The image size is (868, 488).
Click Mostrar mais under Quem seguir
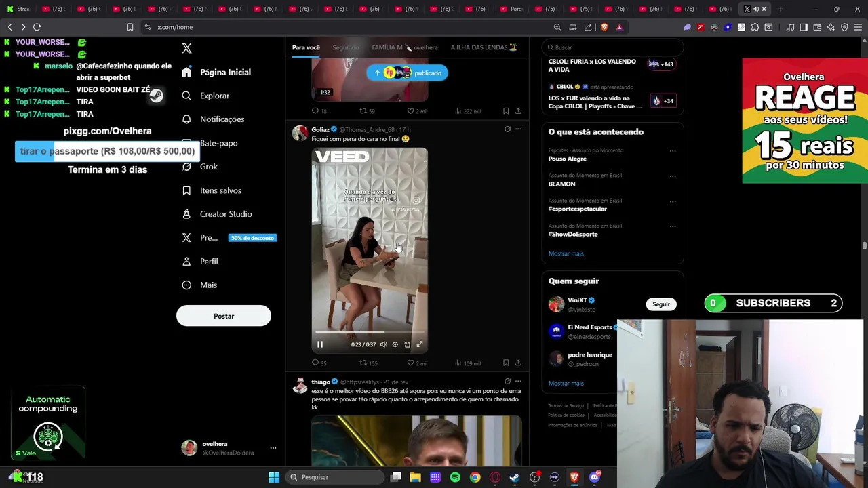point(566,384)
